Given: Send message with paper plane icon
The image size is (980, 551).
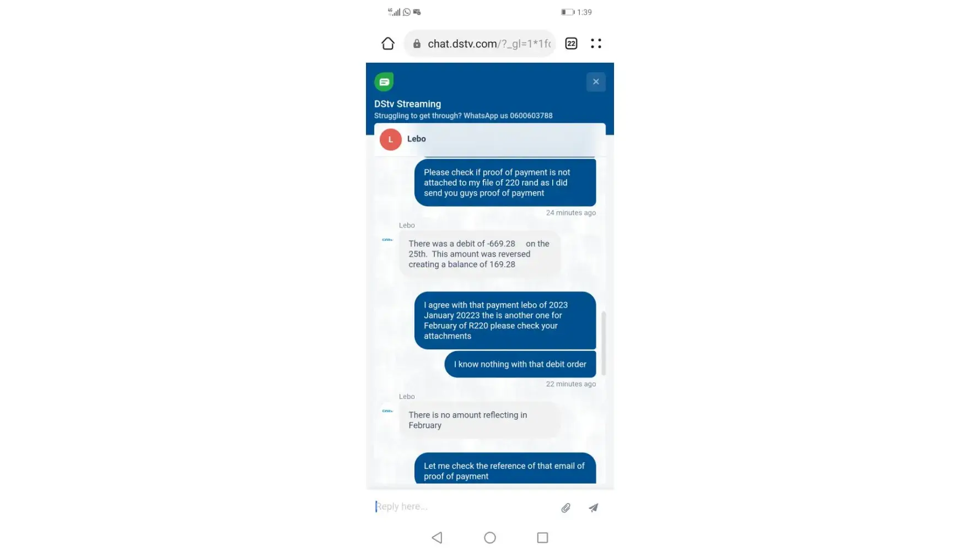Looking at the screenshot, I should coord(593,507).
